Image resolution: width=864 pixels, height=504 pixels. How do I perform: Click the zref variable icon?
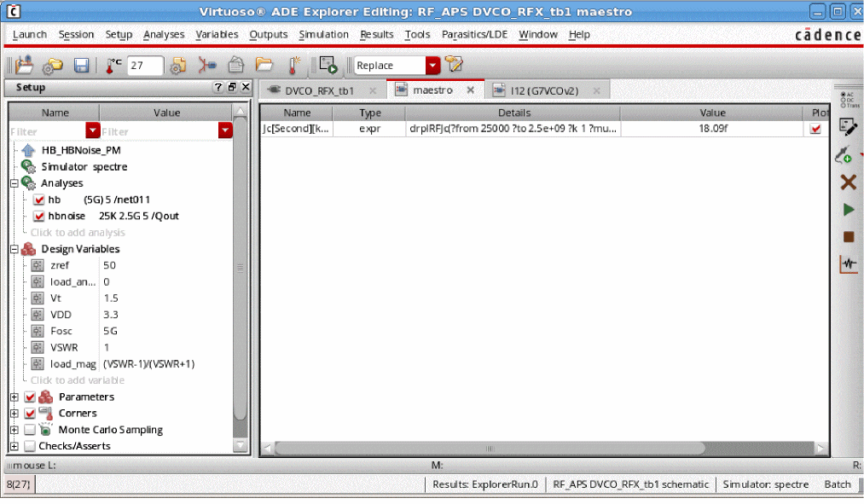[38, 265]
